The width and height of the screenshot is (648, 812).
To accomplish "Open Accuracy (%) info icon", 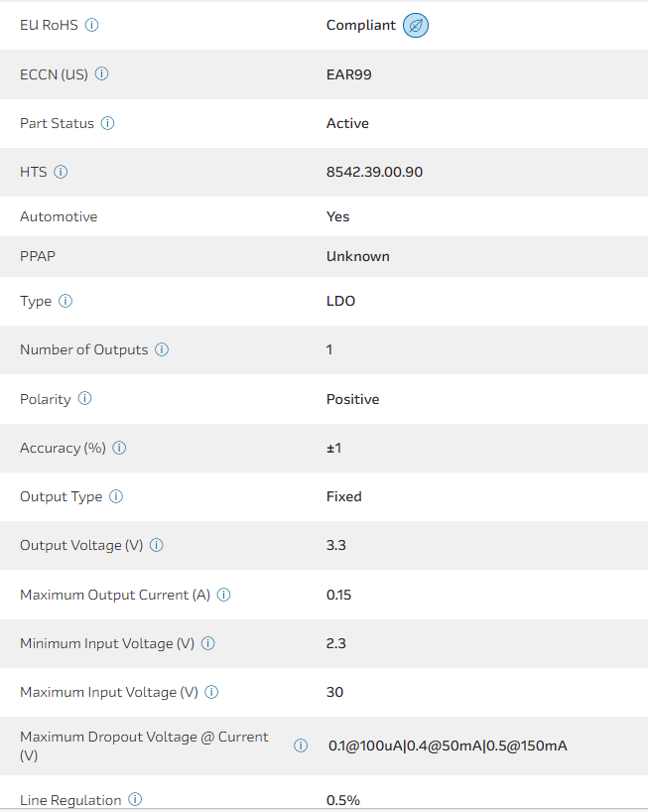I will pyautogui.click(x=119, y=448).
